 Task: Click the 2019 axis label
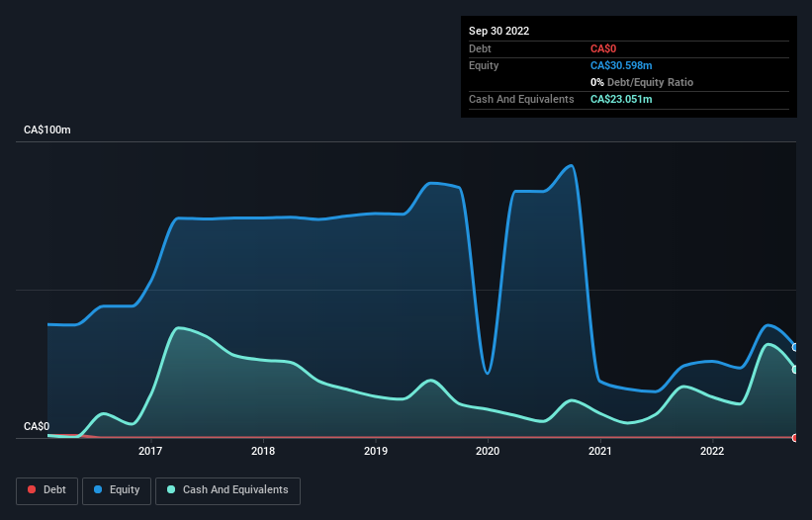coord(376,451)
